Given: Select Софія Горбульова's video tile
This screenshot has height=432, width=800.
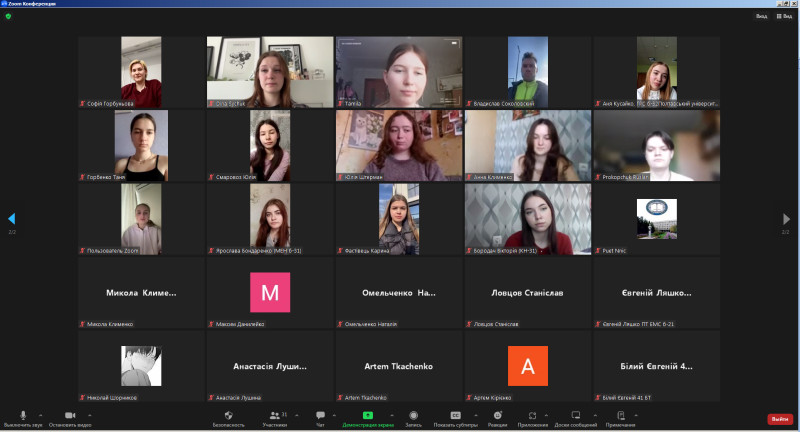Looking at the screenshot, I should coord(141,72).
